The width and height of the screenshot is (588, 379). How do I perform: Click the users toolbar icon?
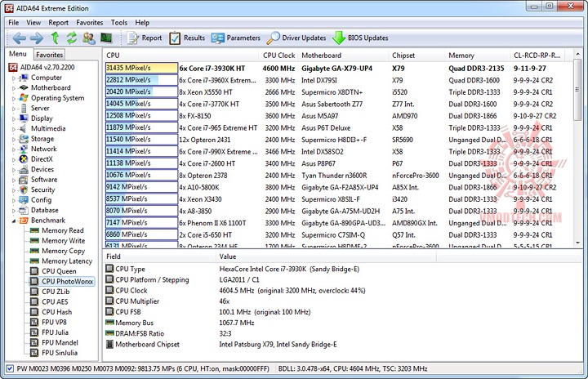pyautogui.click(x=89, y=38)
